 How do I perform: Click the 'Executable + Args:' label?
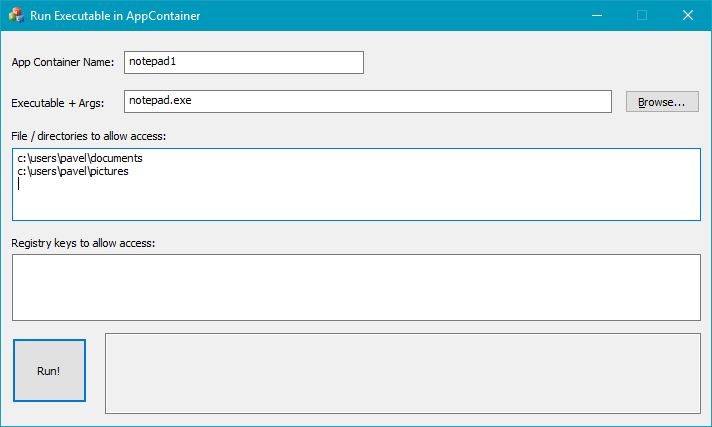58,103
